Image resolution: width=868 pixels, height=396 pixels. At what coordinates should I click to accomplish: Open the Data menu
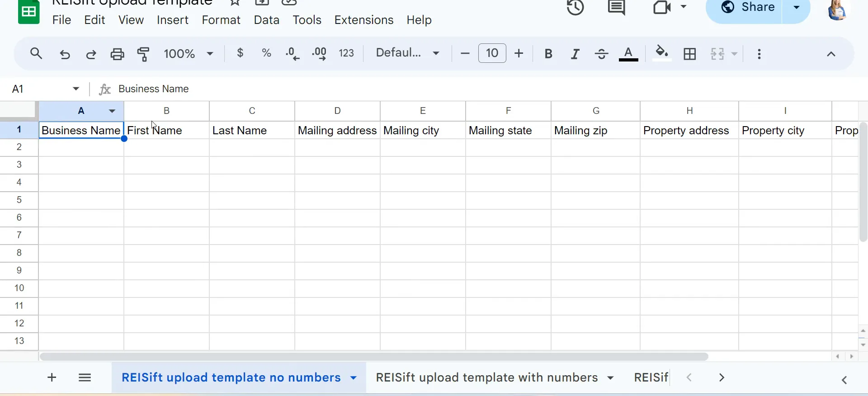[x=267, y=20]
